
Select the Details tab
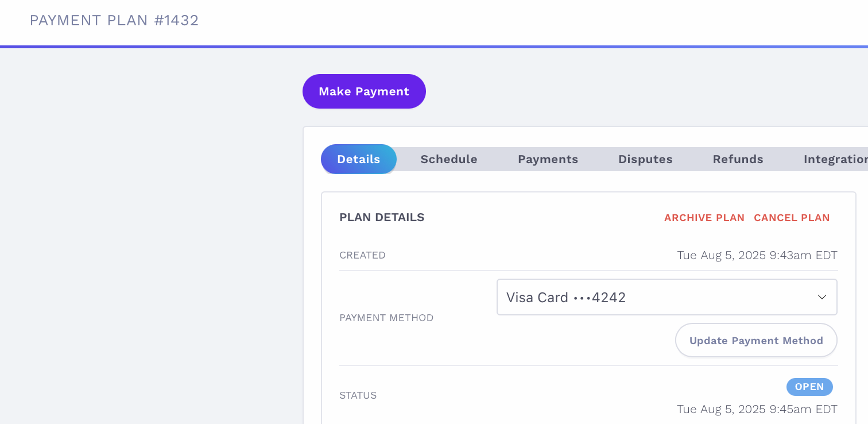[x=359, y=159]
